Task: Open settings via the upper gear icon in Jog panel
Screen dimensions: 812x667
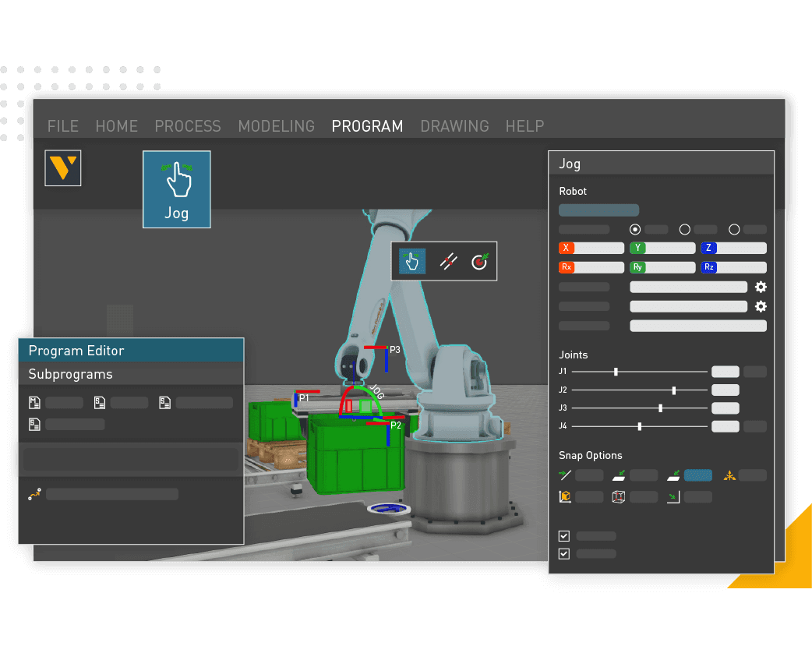Action: (x=761, y=287)
